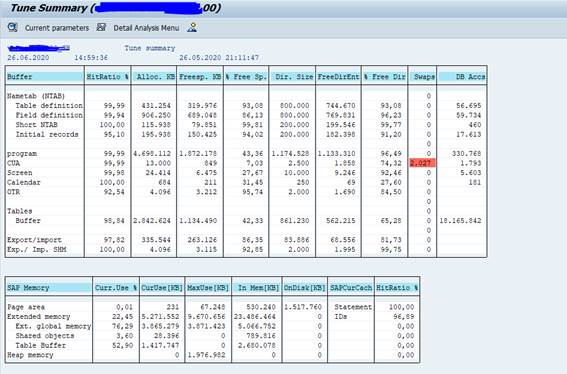This screenshot has width=567, height=374.
Task: Select the IDs cache entry
Action: point(341,317)
